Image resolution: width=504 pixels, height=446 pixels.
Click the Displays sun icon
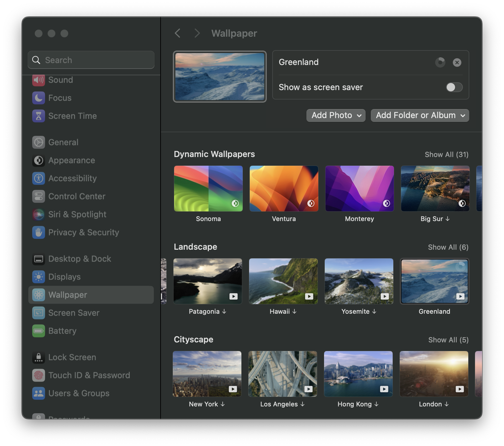point(39,277)
